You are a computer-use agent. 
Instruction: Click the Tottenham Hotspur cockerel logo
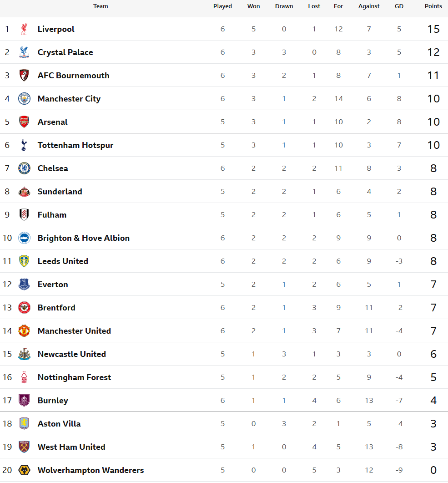point(24,145)
